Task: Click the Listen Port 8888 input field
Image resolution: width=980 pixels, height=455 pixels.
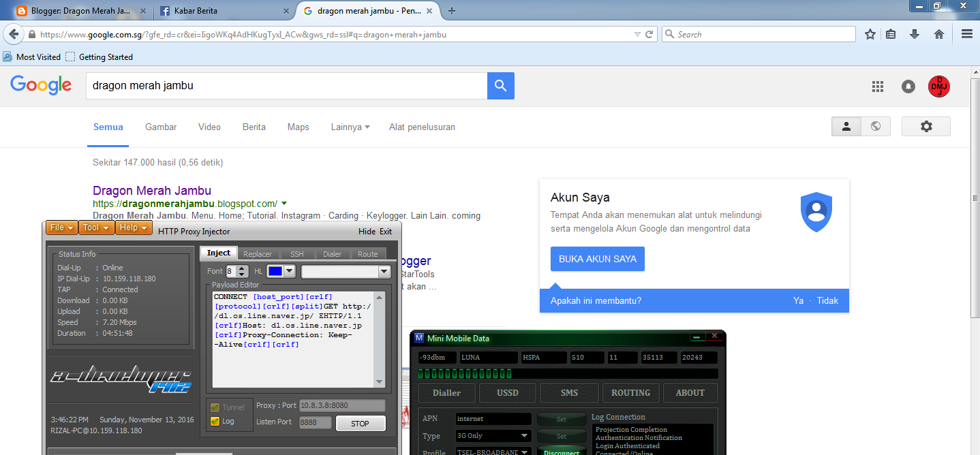Action: pos(315,422)
